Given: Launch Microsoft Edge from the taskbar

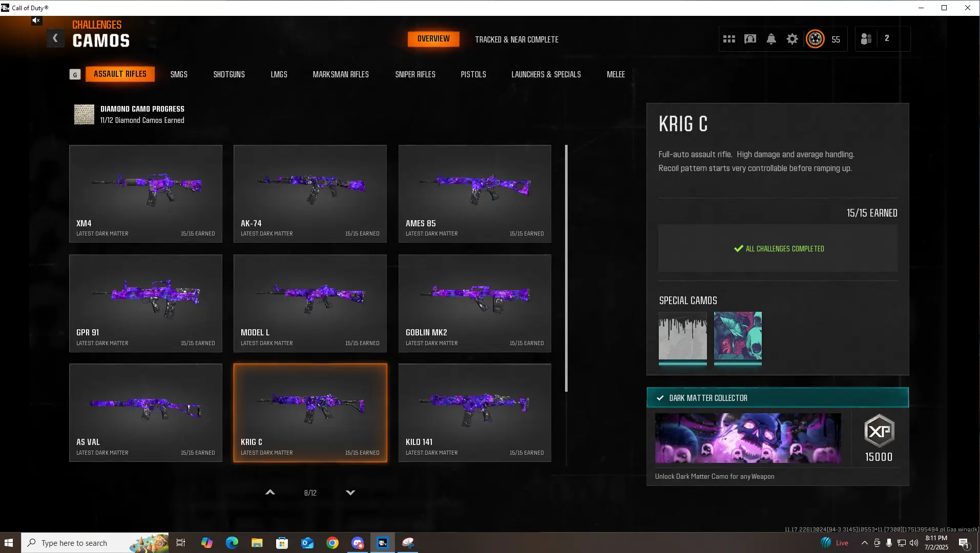Looking at the screenshot, I should pyautogui.click(x=232, y=543).
